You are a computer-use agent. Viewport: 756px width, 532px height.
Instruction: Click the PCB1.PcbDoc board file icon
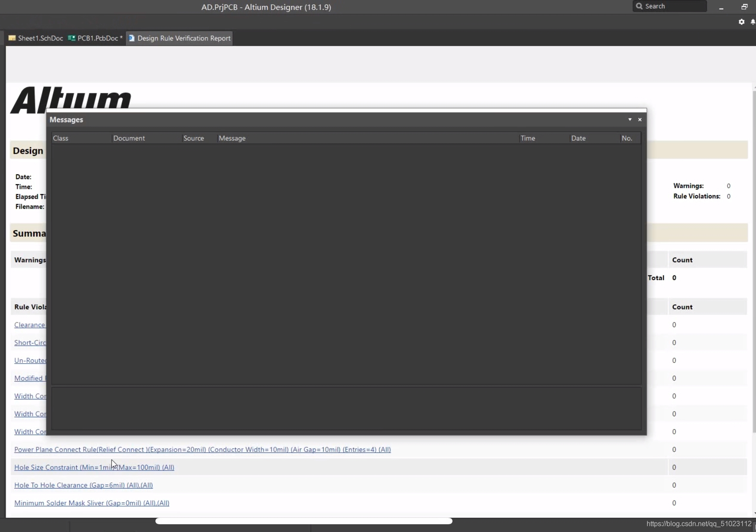coord(71,38)
